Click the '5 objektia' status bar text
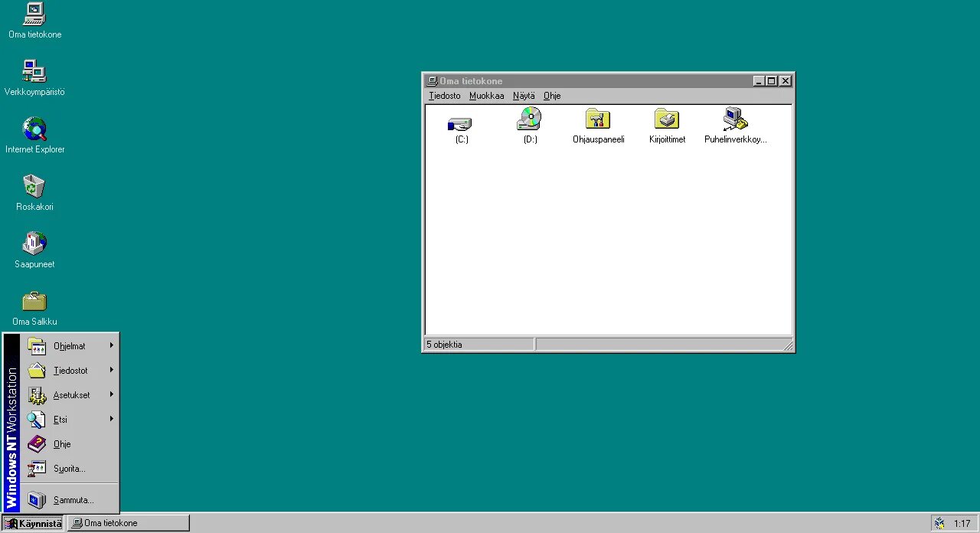980x533 pixels. [x=444, y=345]
